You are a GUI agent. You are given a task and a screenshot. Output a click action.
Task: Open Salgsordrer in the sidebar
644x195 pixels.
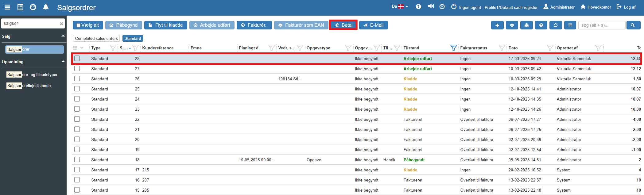pos(34,49)
